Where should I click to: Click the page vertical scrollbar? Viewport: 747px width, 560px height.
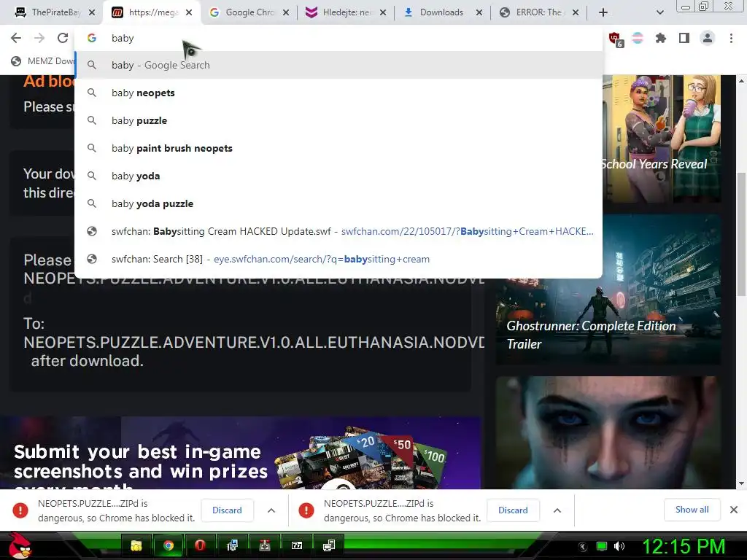[741, 233]
